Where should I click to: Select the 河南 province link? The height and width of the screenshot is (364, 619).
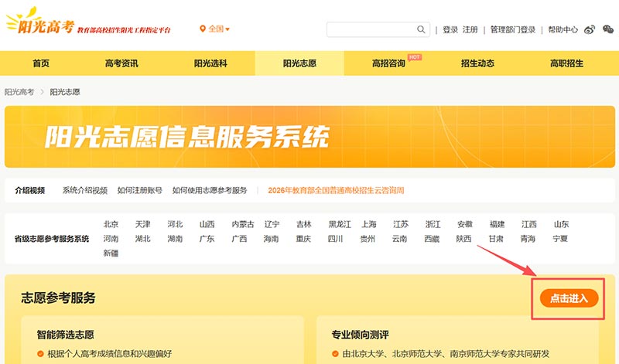point(111,239)
